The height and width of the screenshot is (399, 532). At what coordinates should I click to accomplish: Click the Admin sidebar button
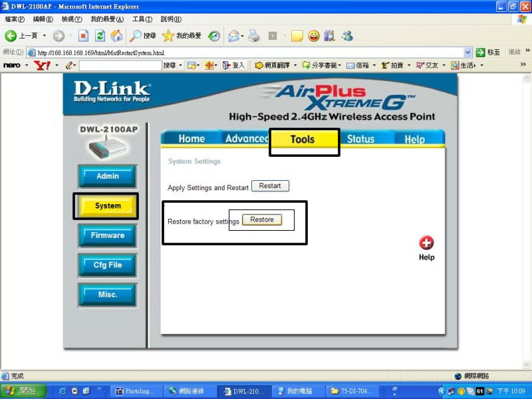point(108,176)
